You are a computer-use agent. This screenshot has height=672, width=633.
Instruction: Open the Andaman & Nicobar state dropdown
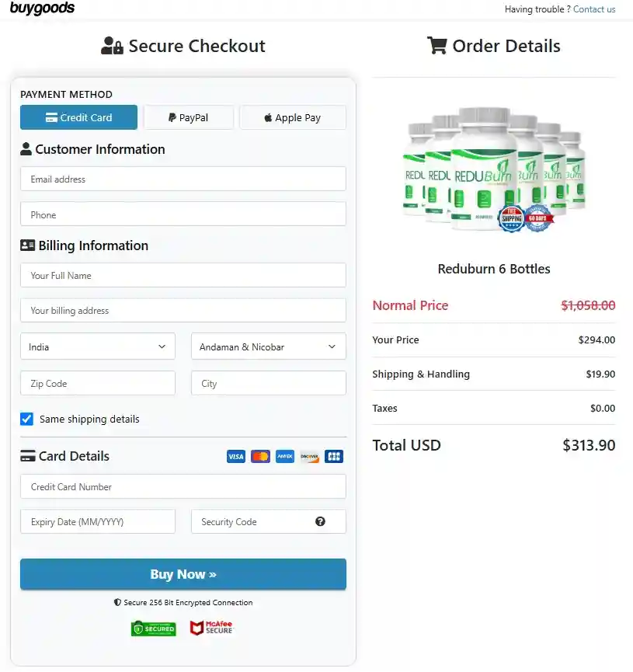pyautogui.click(x=268, y=346)
